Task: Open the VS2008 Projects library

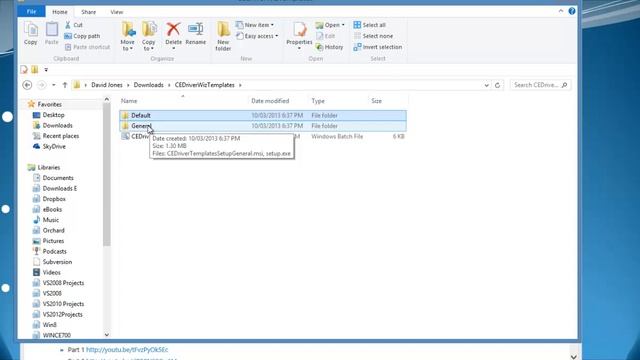Action: tap(63, 283)
